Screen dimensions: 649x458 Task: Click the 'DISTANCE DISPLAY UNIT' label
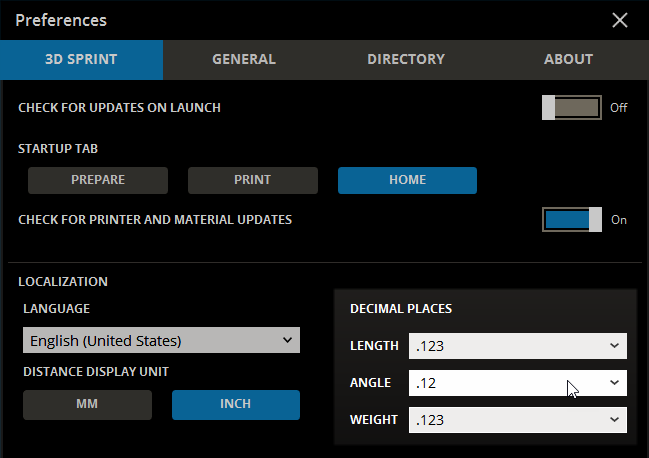[x=96, y=372]
